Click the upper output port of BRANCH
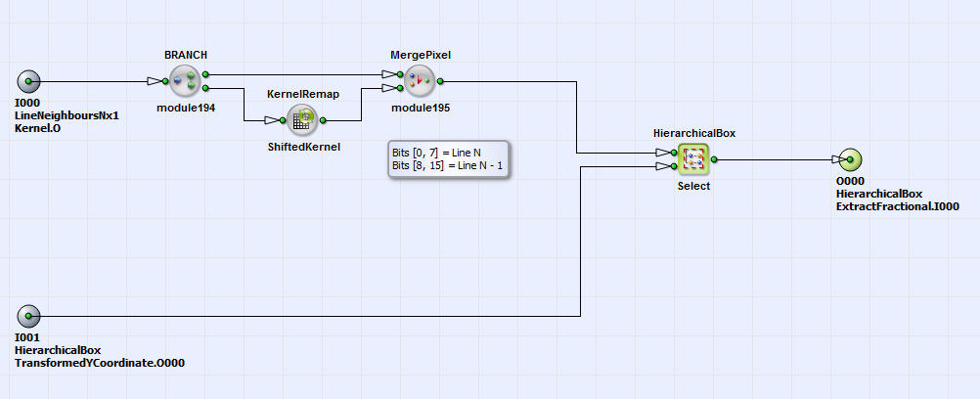The height and width of the screenshot is (399, 980). click(x=205, y=74)
